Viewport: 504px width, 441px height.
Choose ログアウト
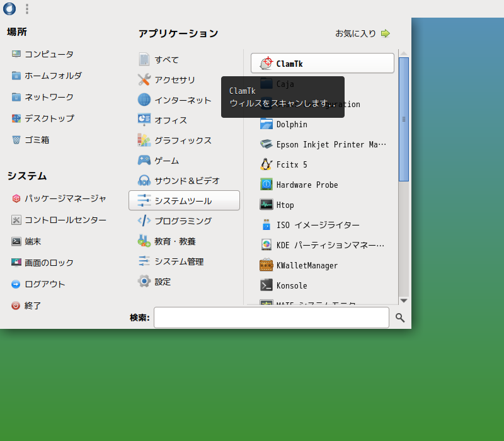pyautogui.click(x=38, y=284)
